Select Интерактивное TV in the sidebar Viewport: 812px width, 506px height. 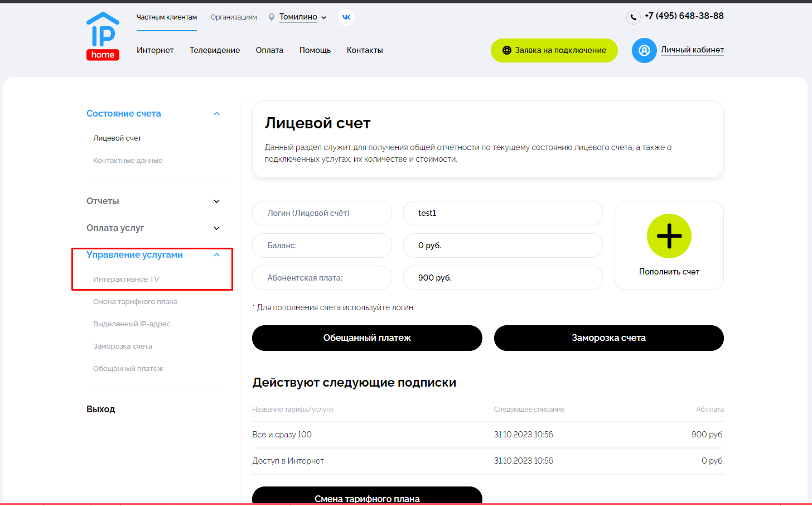click(126, 279)
